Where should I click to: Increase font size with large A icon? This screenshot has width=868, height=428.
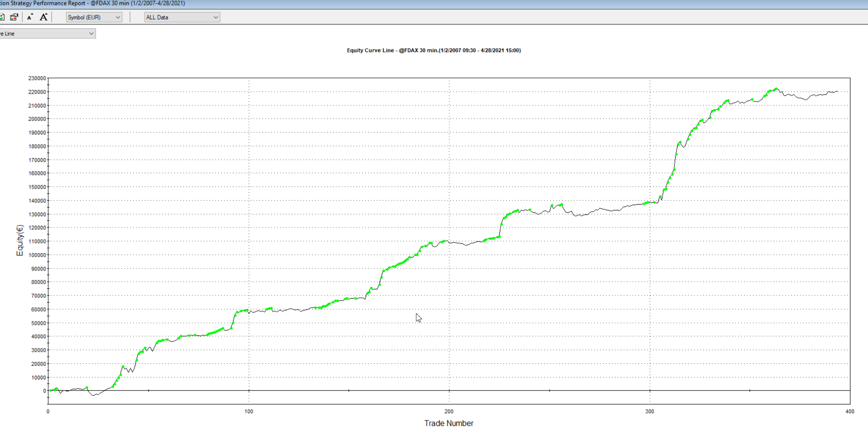point(43,17)
